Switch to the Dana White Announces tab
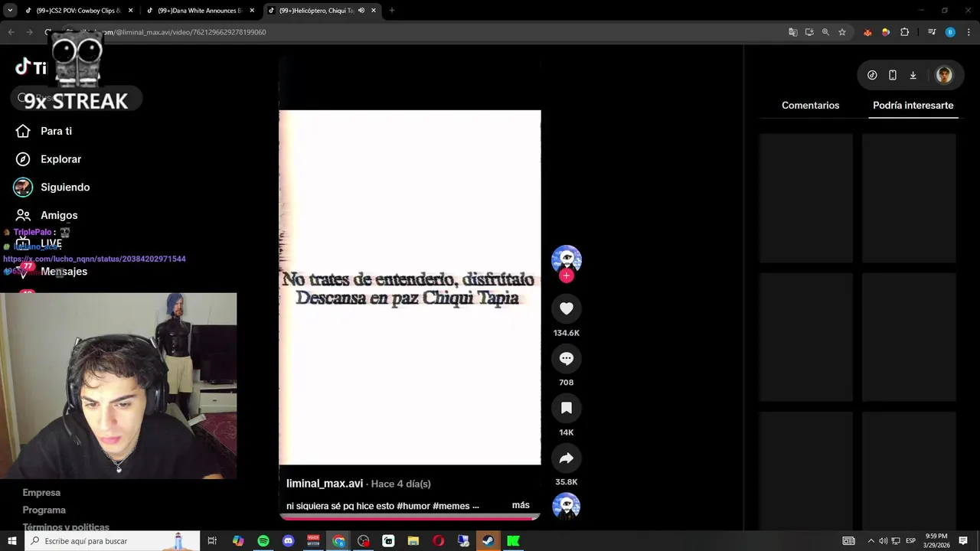The image size is (980, 551). [x=199, y=11]
